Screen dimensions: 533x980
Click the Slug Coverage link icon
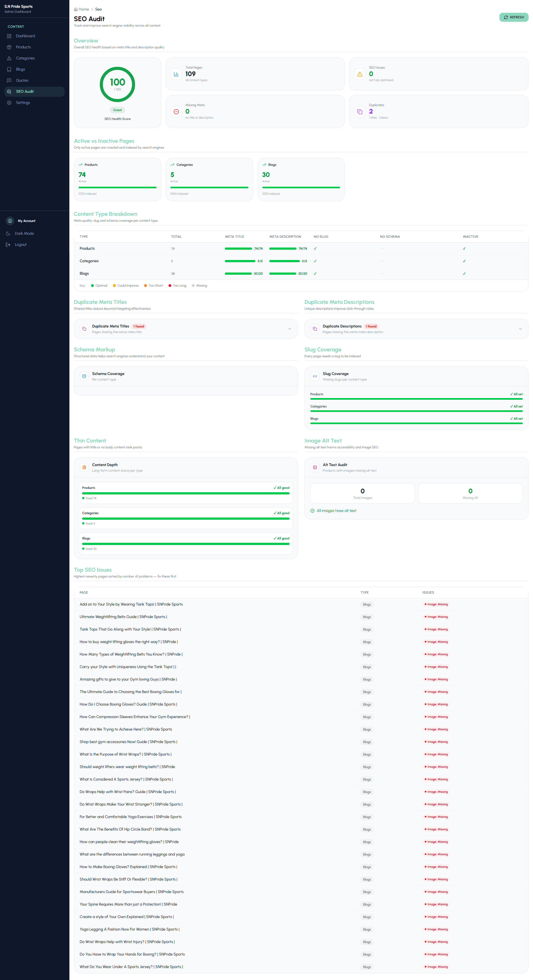pos(315,376)
